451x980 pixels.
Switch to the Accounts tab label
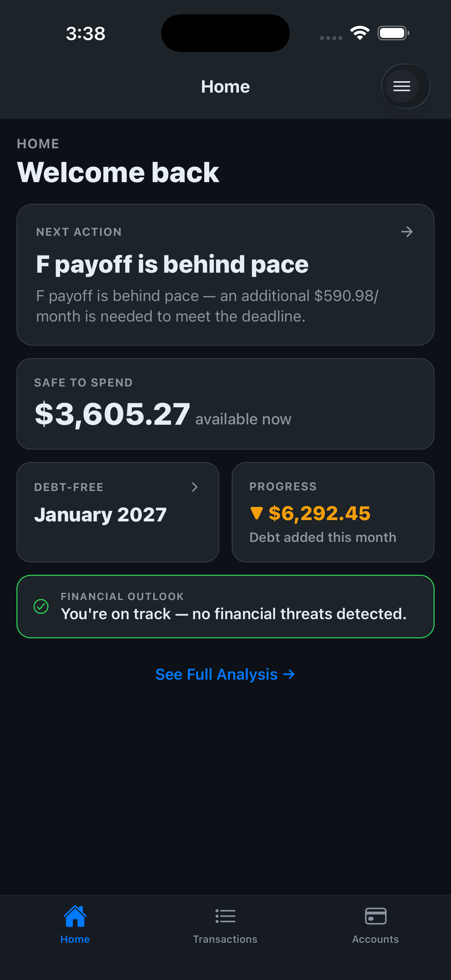(375, 939)
